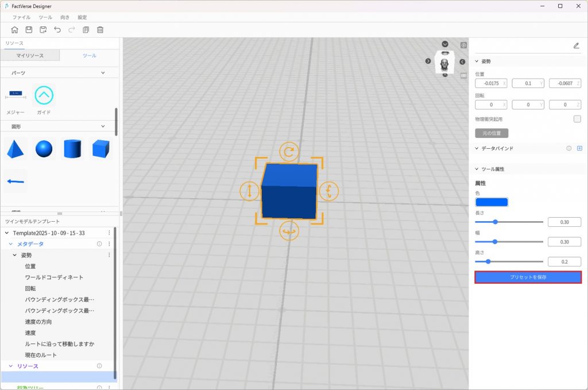Click the 位置 X input field
588x390 pixels.
point(489,83)
